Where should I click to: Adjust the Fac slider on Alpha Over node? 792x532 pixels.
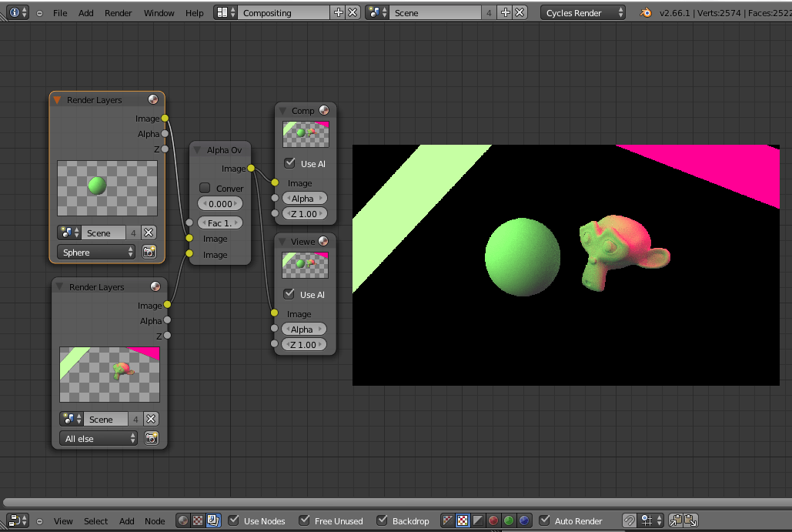[x=220, y=223]
